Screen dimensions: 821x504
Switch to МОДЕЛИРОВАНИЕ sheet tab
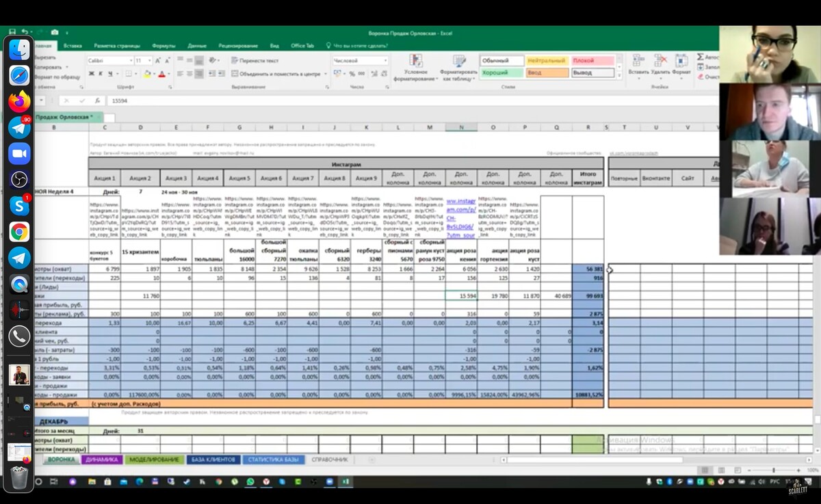[x=154, y=460]
